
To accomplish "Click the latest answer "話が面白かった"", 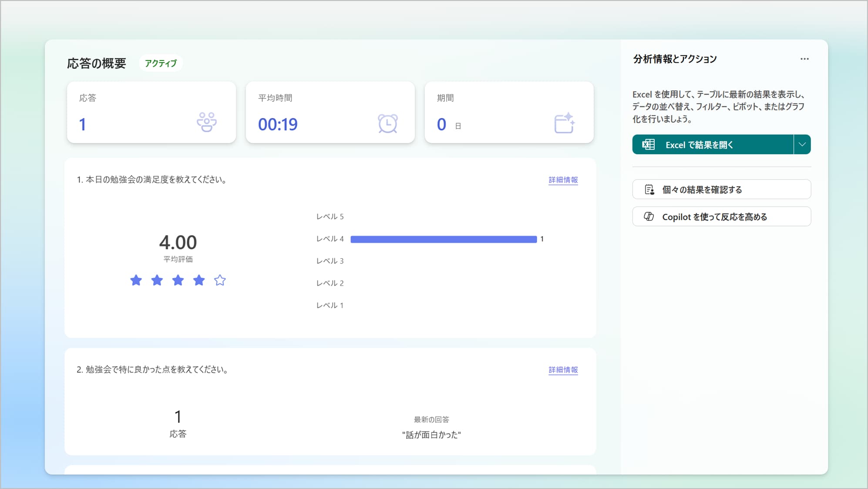I will point(431,435).
